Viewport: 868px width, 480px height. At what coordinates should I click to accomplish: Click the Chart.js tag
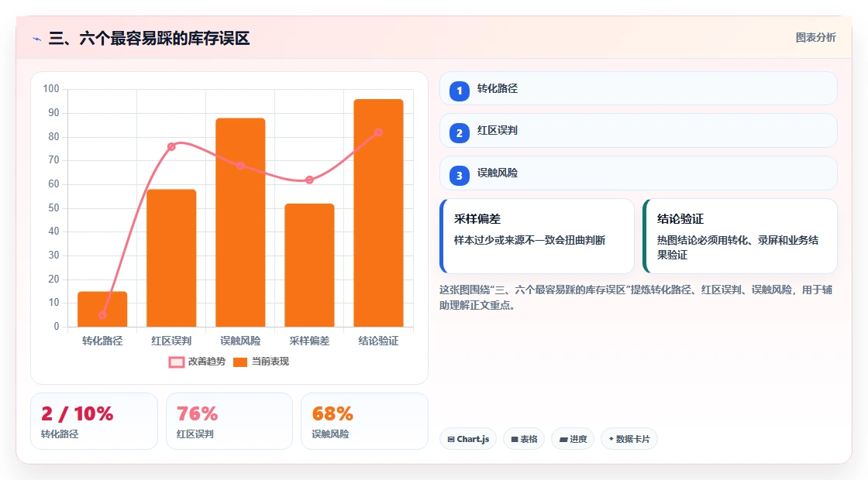tap(468, 439)
